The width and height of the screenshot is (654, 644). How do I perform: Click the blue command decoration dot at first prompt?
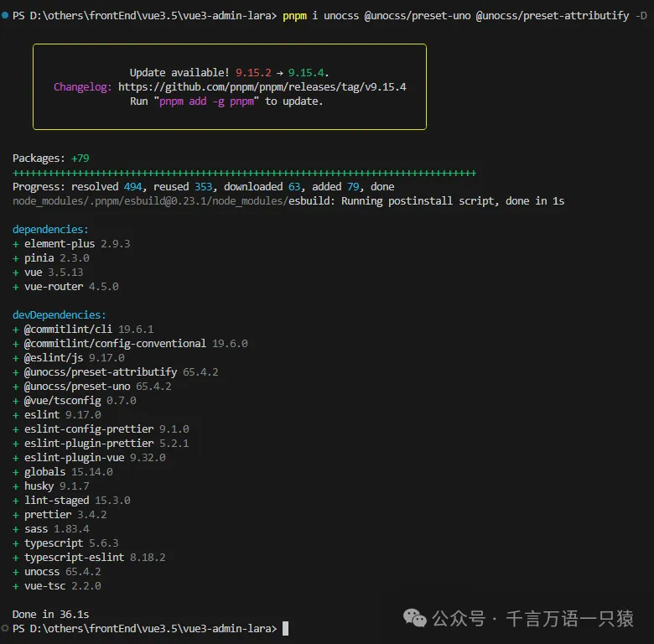5,16
